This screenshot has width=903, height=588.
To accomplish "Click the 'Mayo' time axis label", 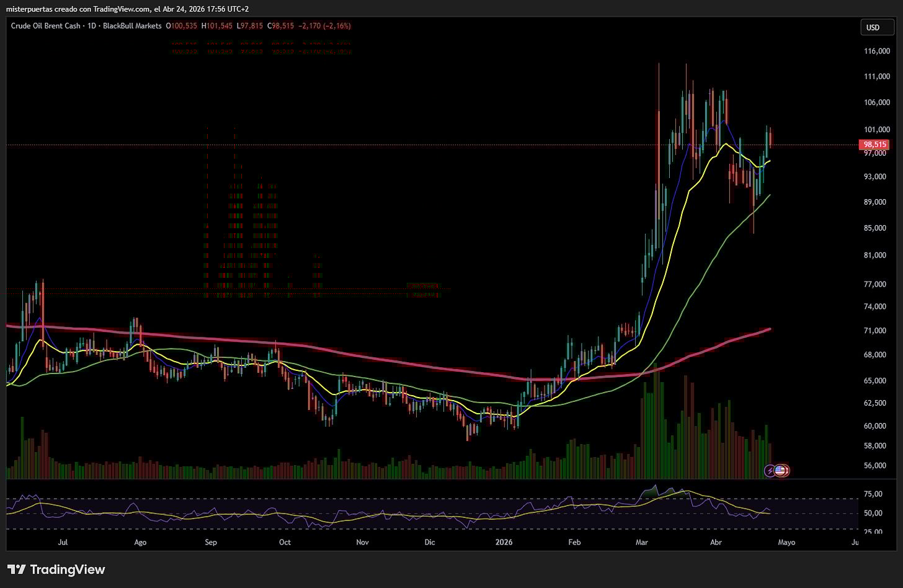I will coord(786,542).
